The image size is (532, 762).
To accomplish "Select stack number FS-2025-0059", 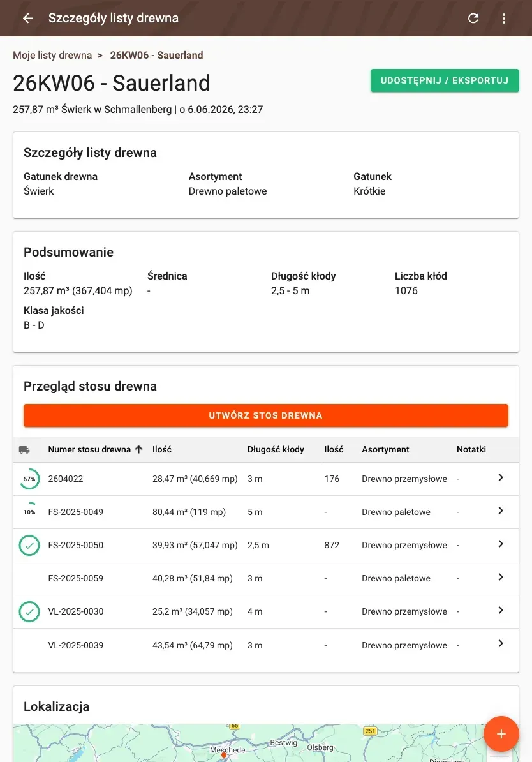I will pos(76,578).
